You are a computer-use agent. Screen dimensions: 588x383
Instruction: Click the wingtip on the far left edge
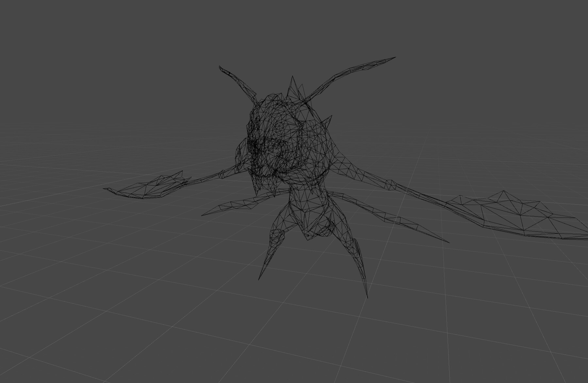pos(105,190)
